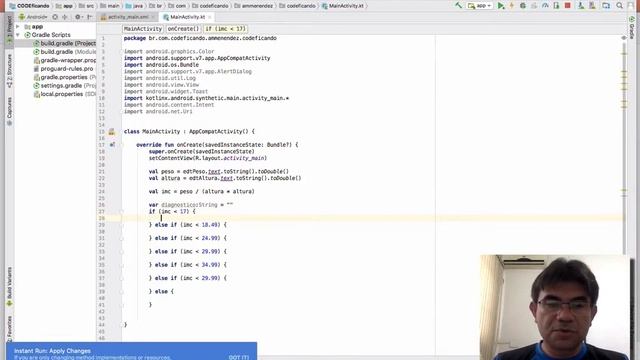This screenshot has width=640, height=360.
Task: Click MainActivity editor breadcrumb
Action: click(x=143, y=29)
